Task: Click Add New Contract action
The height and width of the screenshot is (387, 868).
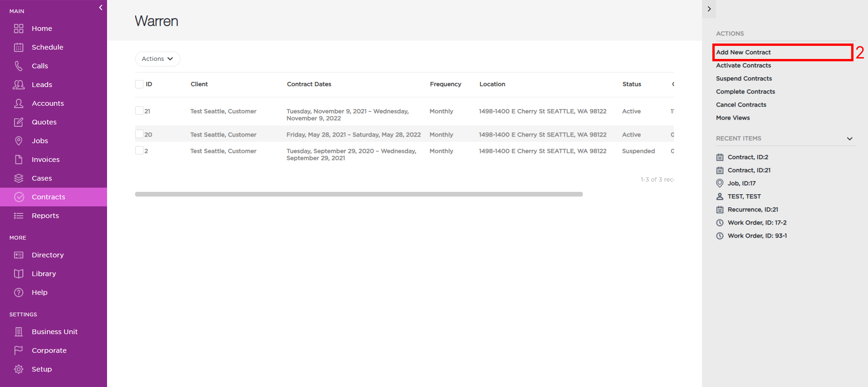Action: click(743, 52)
